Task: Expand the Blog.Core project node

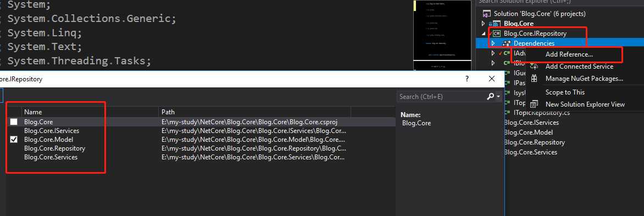Action: pos(484,24)
